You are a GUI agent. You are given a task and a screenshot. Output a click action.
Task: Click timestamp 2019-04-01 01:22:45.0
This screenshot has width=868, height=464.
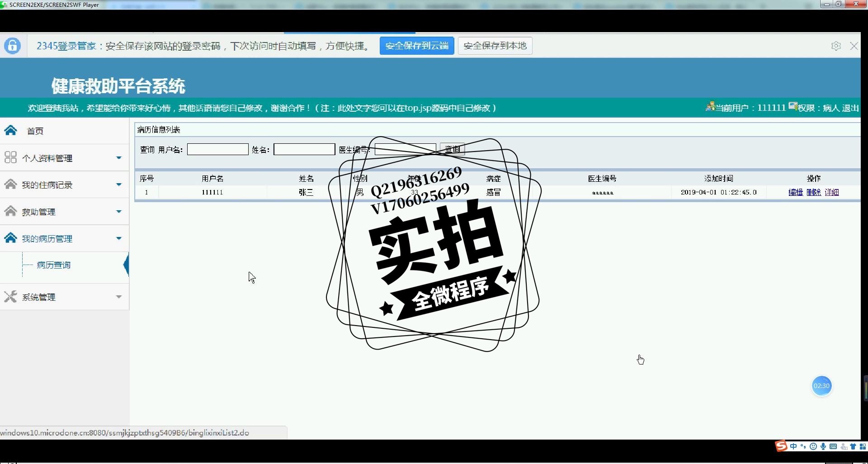[718, 192]
